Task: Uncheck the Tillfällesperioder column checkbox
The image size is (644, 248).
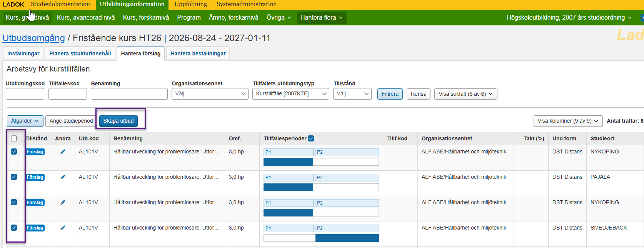Action: coord(311,138)
